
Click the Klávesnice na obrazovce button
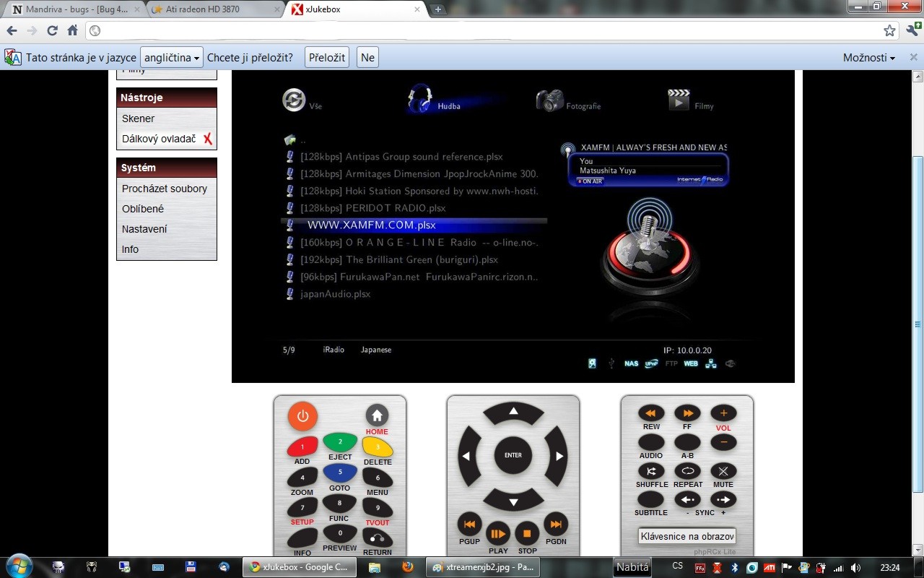[x=687, y=536]
